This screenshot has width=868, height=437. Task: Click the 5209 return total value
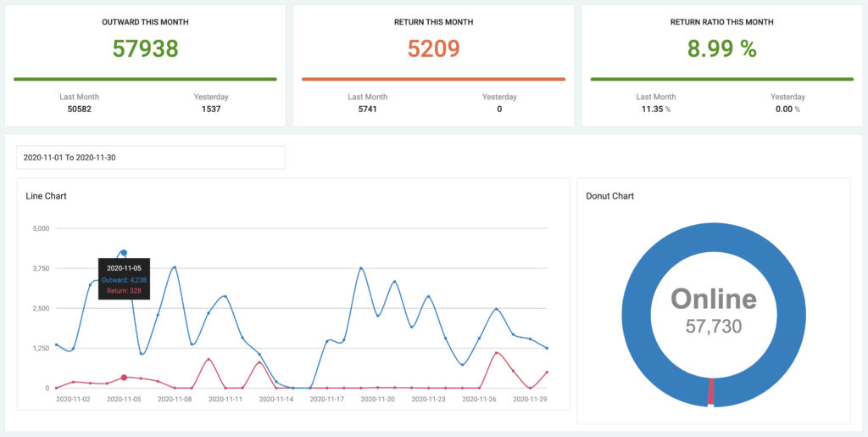[433, 48]
